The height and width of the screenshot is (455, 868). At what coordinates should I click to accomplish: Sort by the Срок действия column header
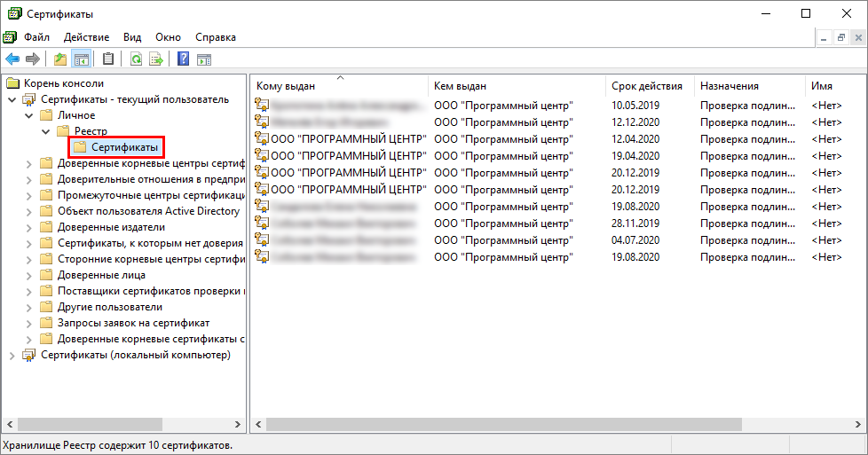click(x=646, y=86)
